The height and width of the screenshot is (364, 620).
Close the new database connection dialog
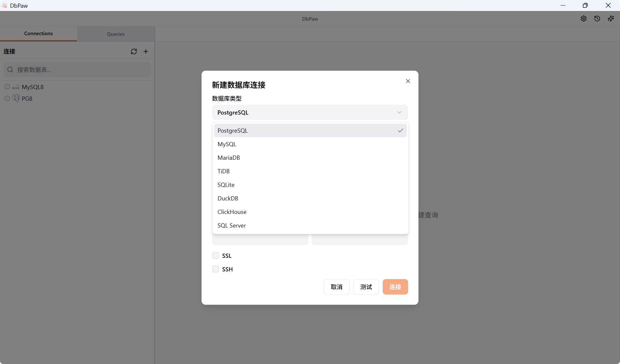(408, 81)
